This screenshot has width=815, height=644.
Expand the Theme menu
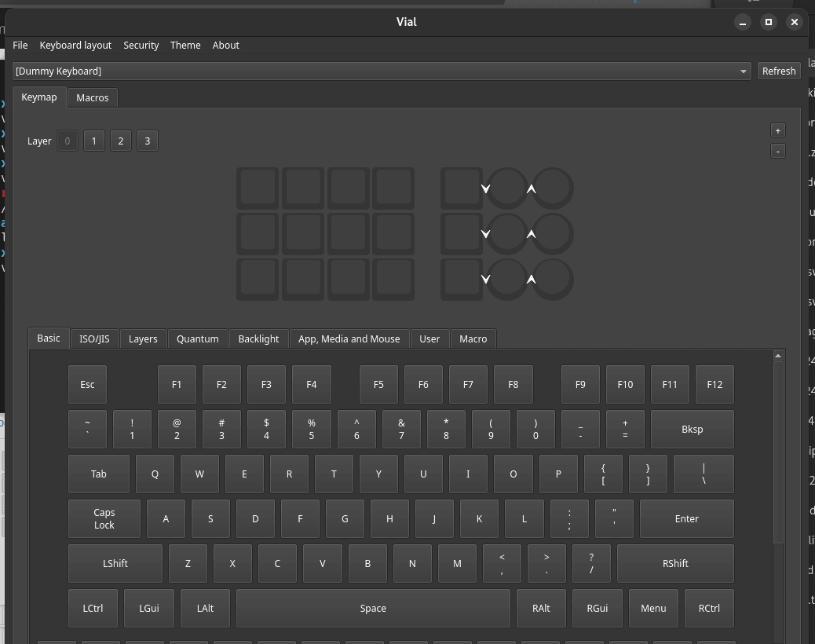185,46
